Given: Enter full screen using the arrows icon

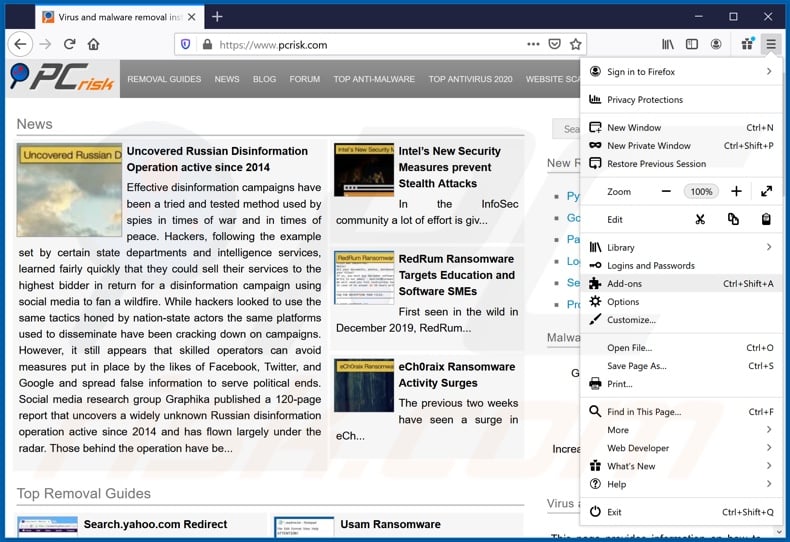Looking at the screenshot, I should click(x=766, y=191).
